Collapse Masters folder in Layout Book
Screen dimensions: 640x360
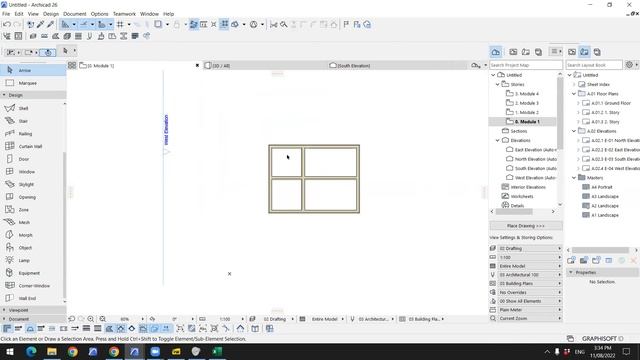click(574, 178)
